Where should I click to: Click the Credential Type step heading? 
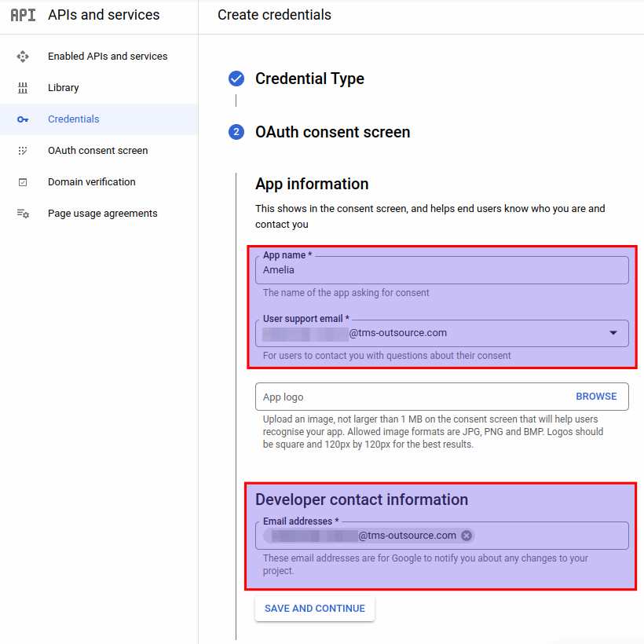(x=309, y=79)
